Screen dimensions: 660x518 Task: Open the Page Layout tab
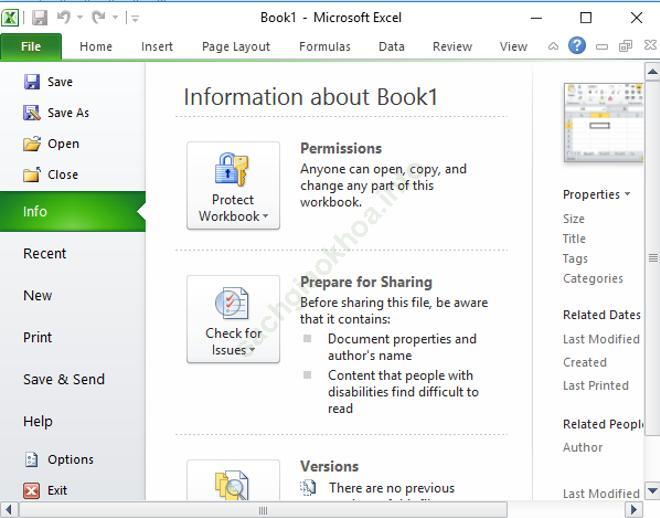[x=236, y=47]
